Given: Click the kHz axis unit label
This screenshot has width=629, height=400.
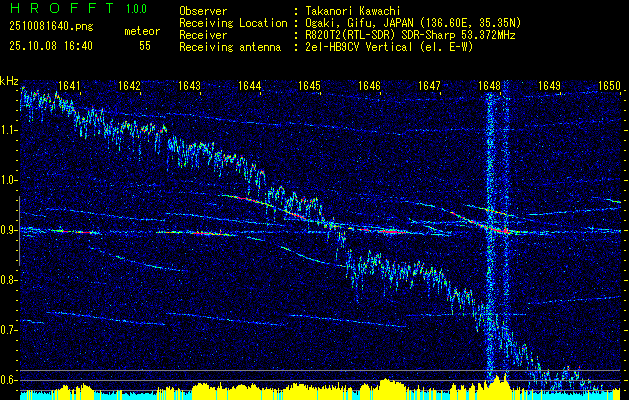Looking at the screenshot, I should click(x=9, y=81).
